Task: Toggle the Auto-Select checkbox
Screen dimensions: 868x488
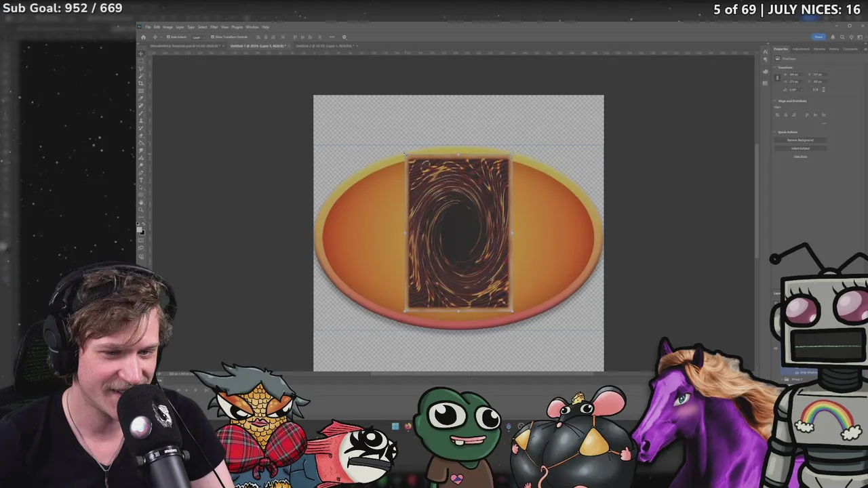Action: tap(168, 37)
